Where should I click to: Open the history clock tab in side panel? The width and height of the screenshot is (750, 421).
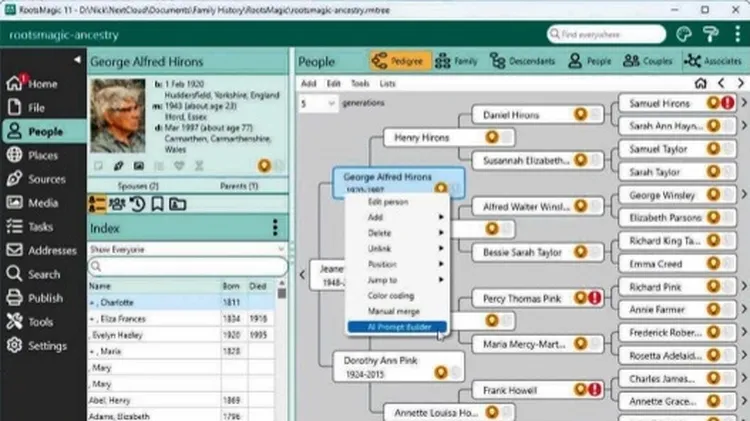[138, 204]
